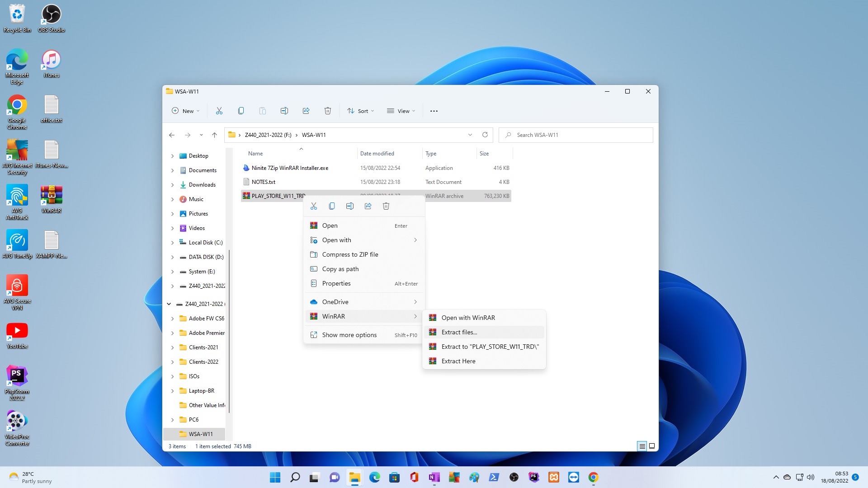This screenshot has width=868, height=488.
Task: Open Sort dropdown
Action: [x=360, y=111]
